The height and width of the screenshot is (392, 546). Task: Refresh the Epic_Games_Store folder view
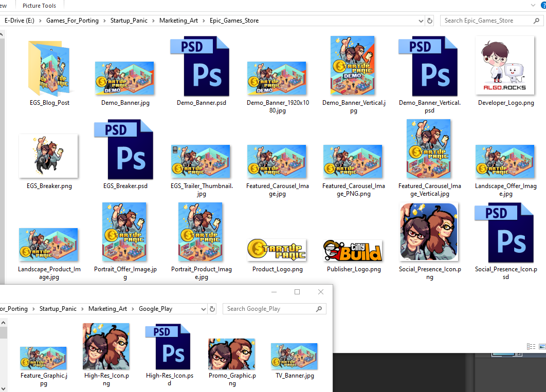point(430,21)
